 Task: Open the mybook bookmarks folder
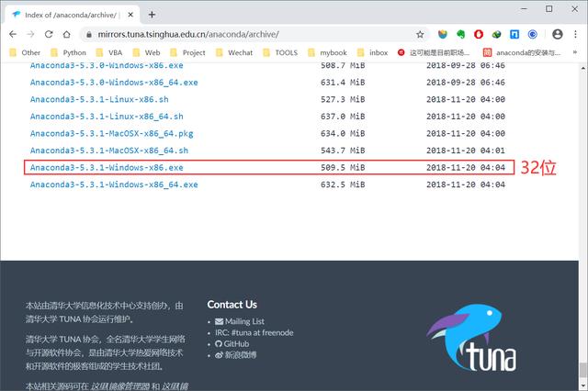click(327, 53)
